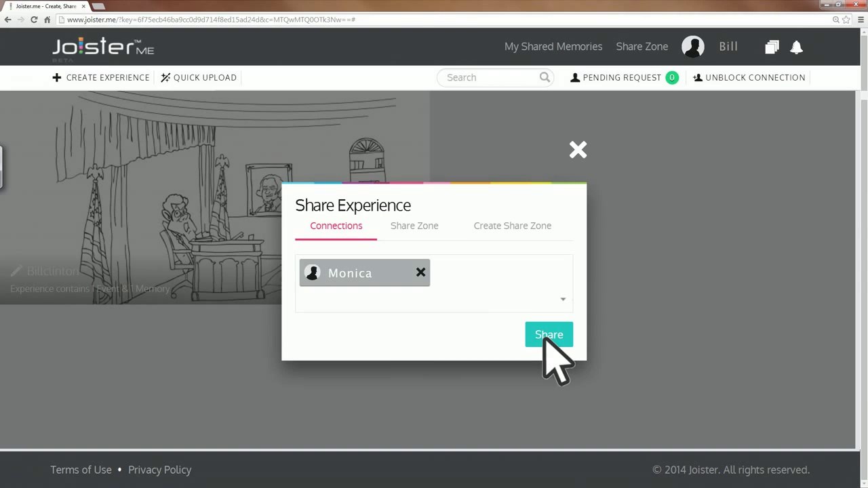Click the pending request count badge

point(672,77)
